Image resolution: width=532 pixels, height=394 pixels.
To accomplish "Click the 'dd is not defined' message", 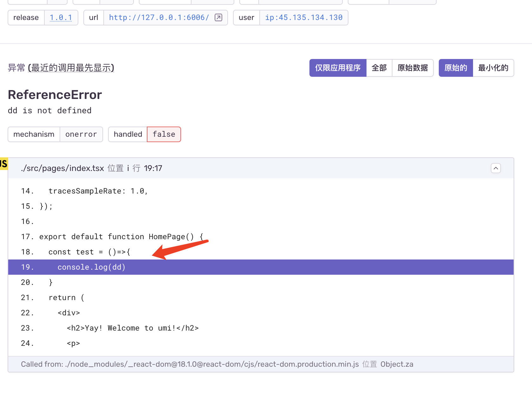I will point(50,110).
